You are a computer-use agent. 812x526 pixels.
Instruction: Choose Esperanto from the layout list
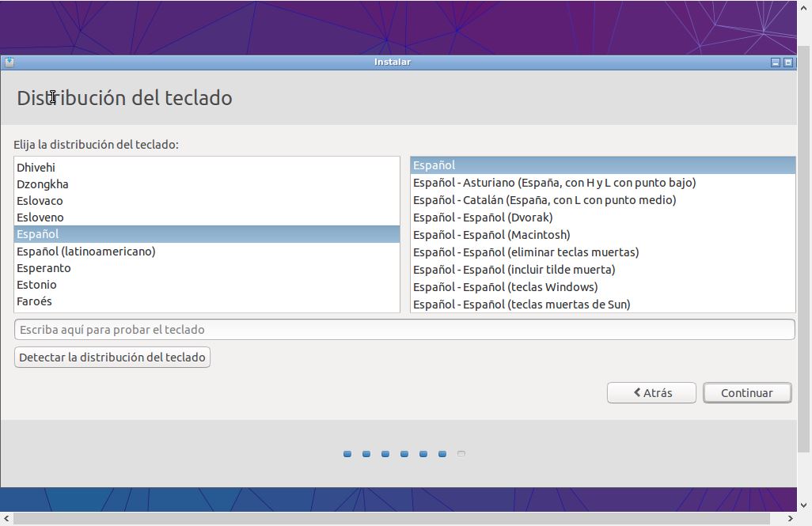tap(43, 268)
